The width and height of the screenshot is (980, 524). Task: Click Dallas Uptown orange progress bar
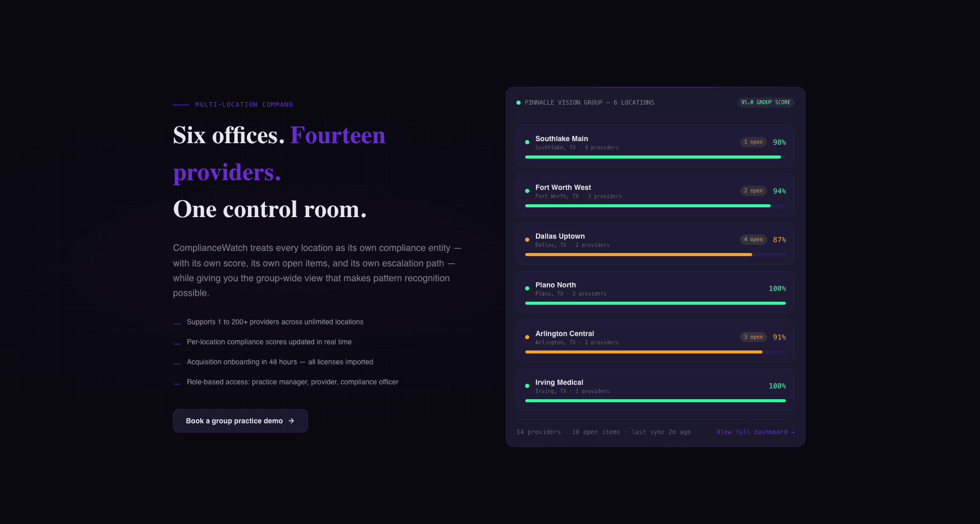click(x=656, y=255)
